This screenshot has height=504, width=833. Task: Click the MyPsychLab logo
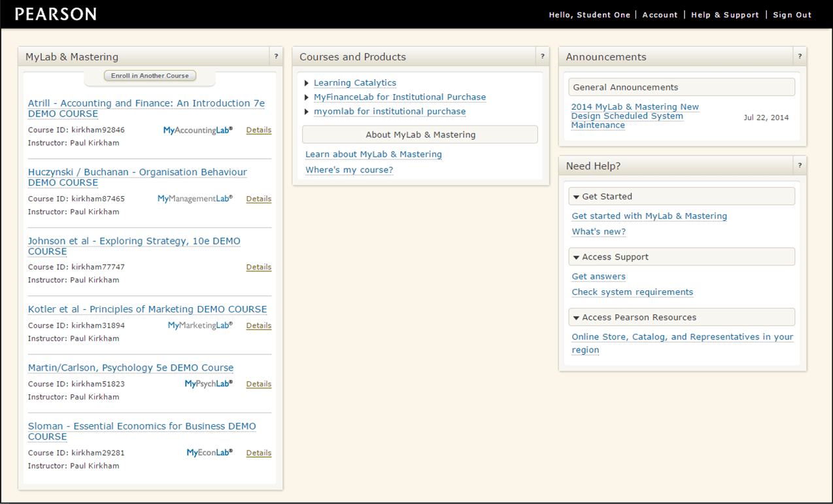point(209,384)
